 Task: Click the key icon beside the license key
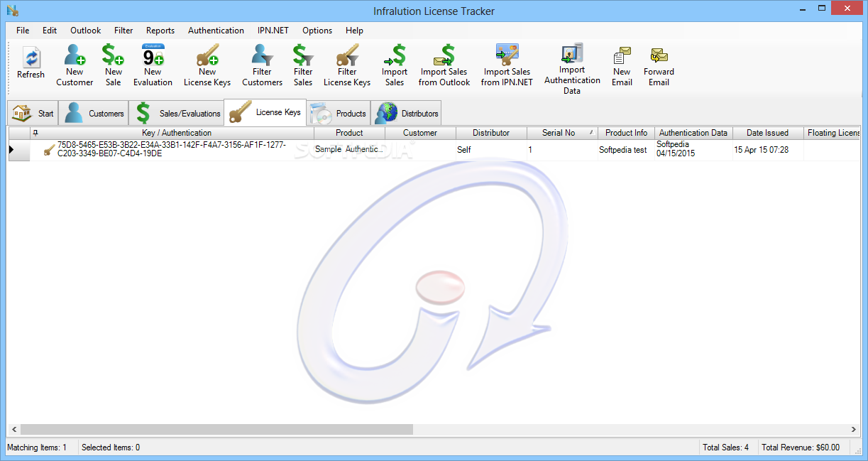tap(49, 150)
